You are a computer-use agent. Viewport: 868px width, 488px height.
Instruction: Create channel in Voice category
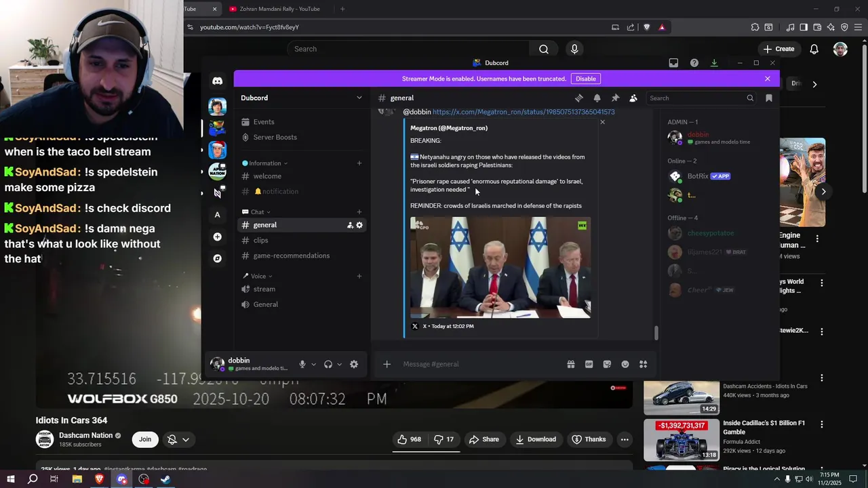point(359,276)
